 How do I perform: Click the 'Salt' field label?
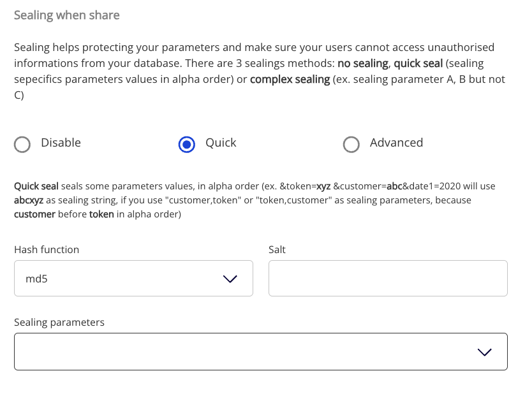coord(277,250)
